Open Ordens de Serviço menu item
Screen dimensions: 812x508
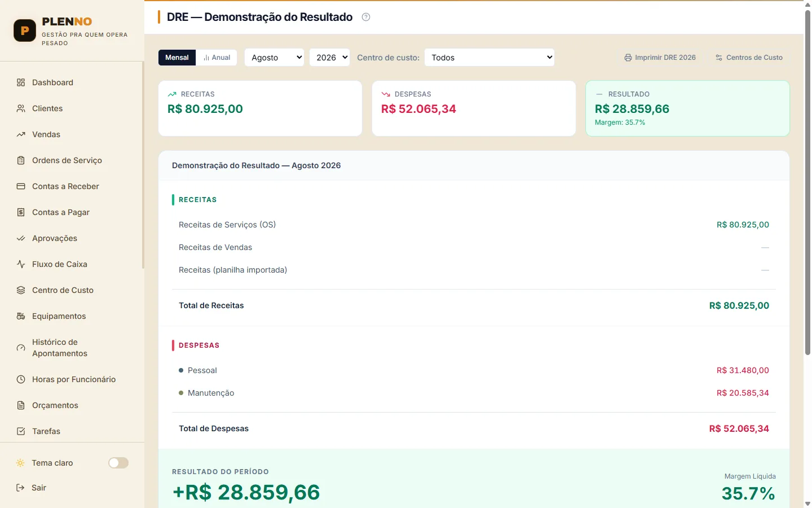pyautogui.click(x=71, y=160)
